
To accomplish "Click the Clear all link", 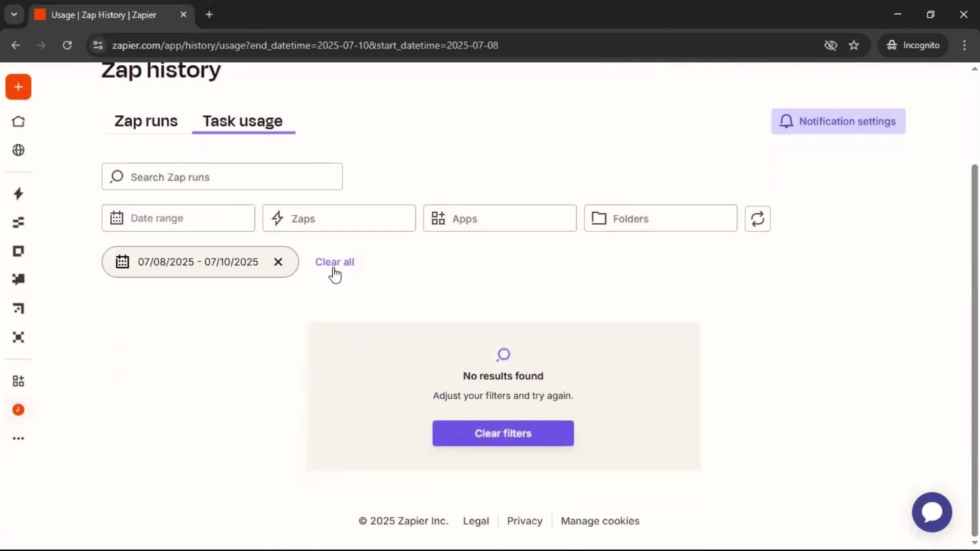I will [x=334, y=262].
